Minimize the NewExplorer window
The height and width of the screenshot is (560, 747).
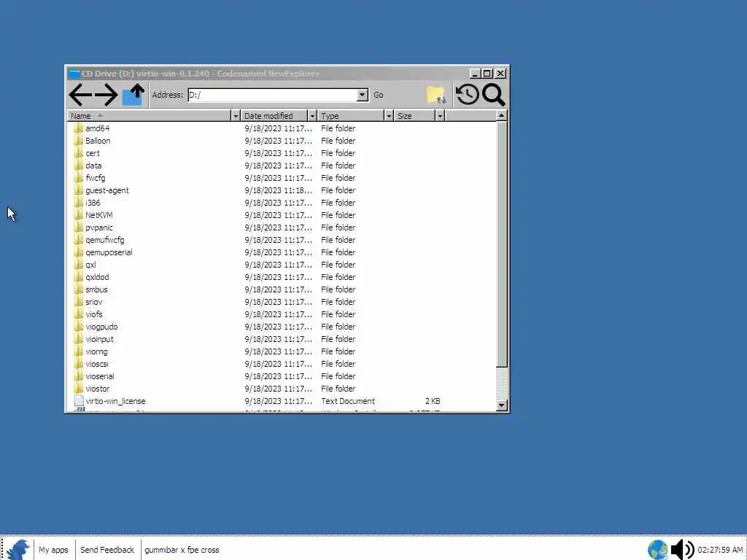click(474, 74)
